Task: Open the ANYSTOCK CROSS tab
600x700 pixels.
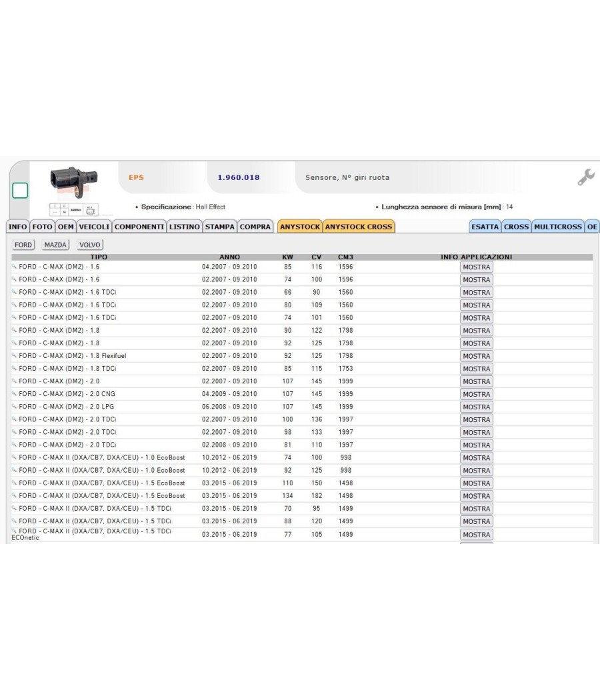Action: coord(359,227)
